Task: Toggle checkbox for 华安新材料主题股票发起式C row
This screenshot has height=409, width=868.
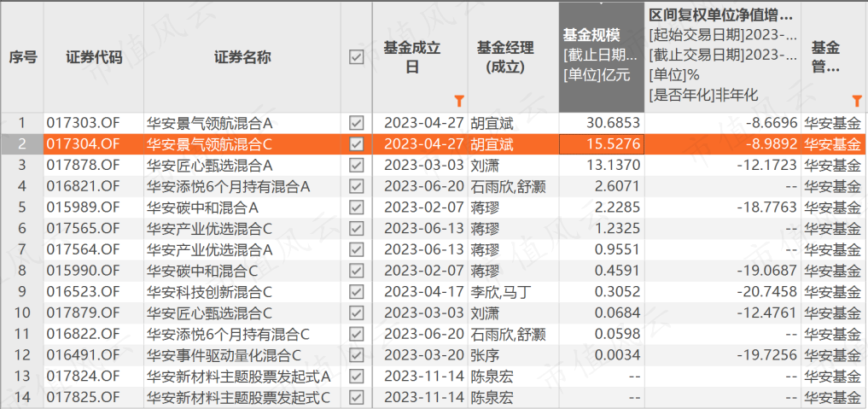Action: pos(357,397)
